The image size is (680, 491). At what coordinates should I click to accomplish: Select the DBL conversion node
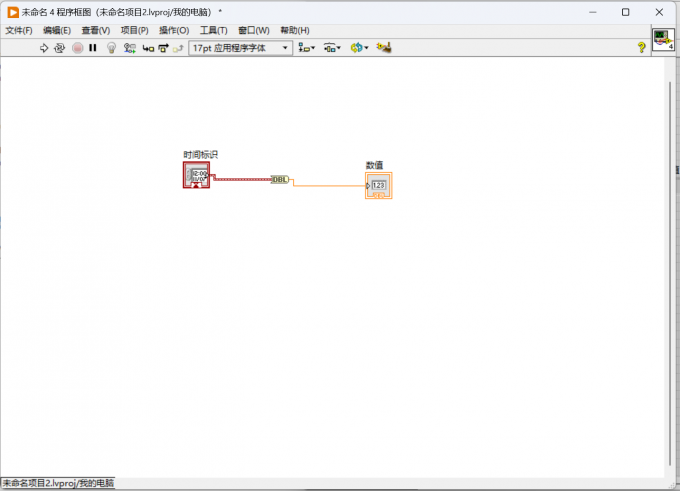click(x=280, y=180)
